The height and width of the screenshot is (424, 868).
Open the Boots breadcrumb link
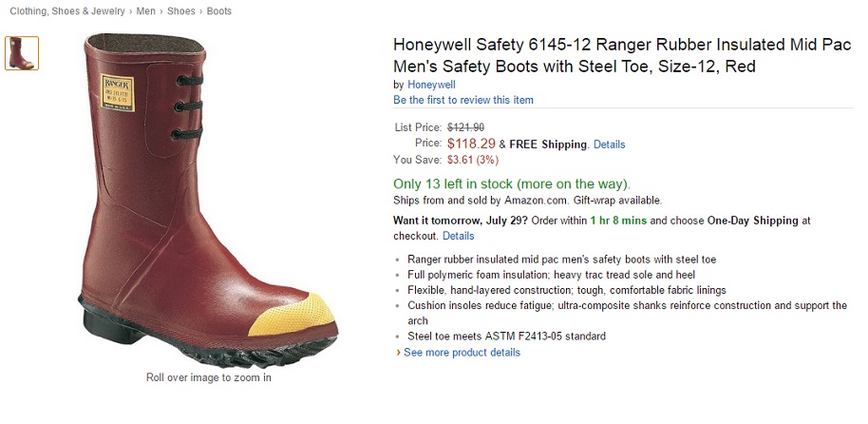(218, 11)
